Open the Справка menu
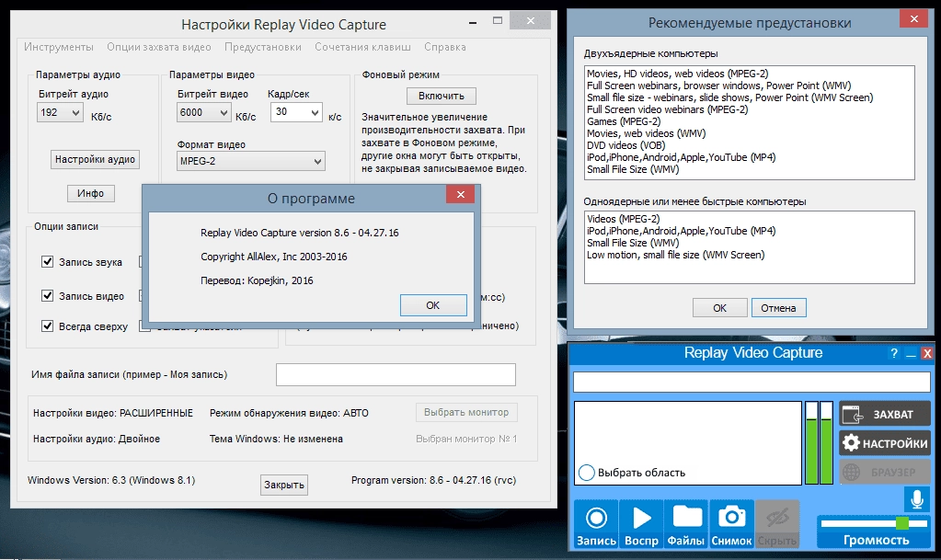 coord(444,47)
